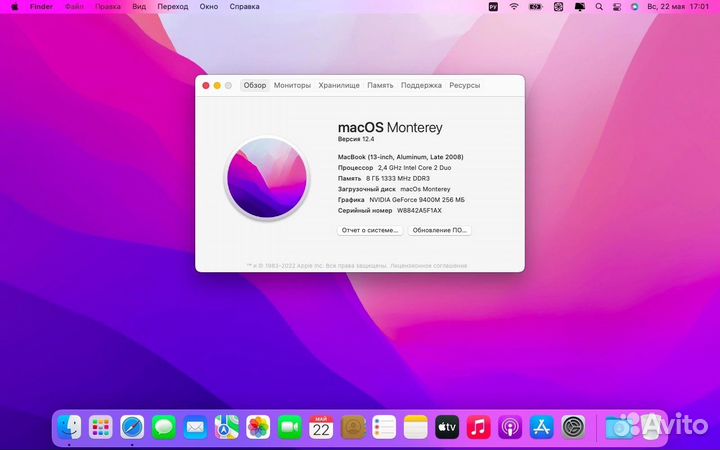Image resolution: width=720 pixels, height=450 pixels.
Task: Click the Wi-Fi status icon
Action: 514,6
